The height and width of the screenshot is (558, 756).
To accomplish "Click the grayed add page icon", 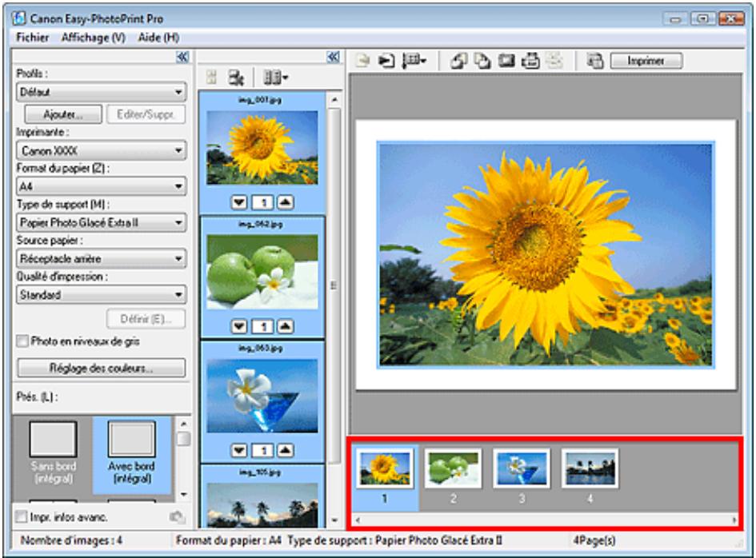I will pyautogui.click(x=362, y=61).
